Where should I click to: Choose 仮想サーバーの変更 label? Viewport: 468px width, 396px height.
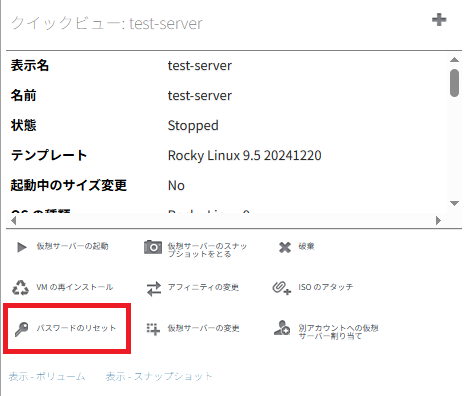203,328
